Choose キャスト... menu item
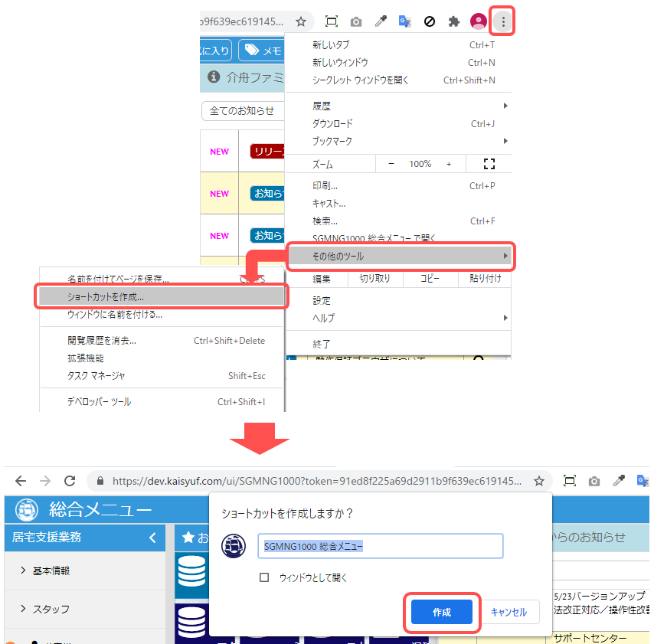 tap(398, 204)
